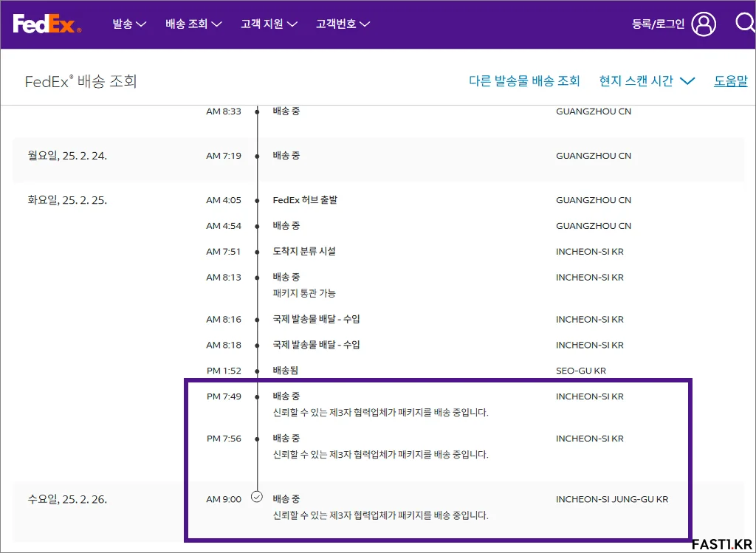The width and height of the screenshot is (756, 553).
Task: Click the 등록/로그인 link
Action: tap(658, 24)
